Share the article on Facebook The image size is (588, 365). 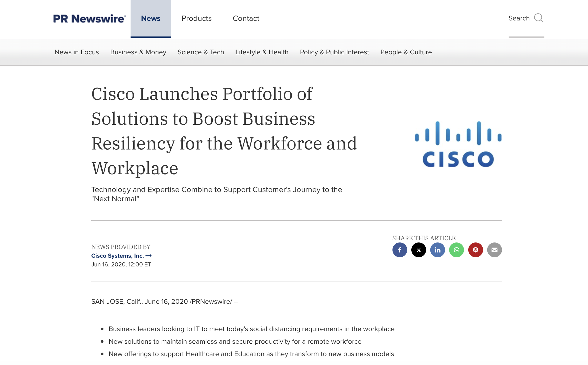(399, 250)
